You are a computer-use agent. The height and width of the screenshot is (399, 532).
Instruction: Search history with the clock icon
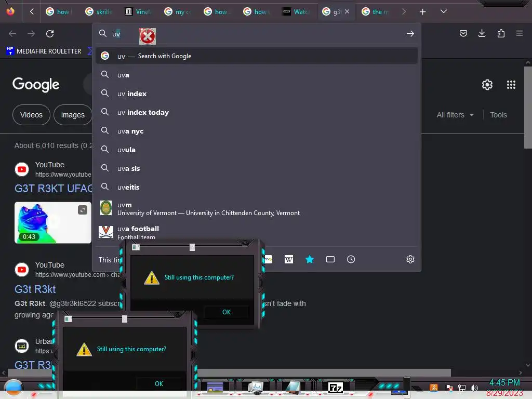point(351,260)
